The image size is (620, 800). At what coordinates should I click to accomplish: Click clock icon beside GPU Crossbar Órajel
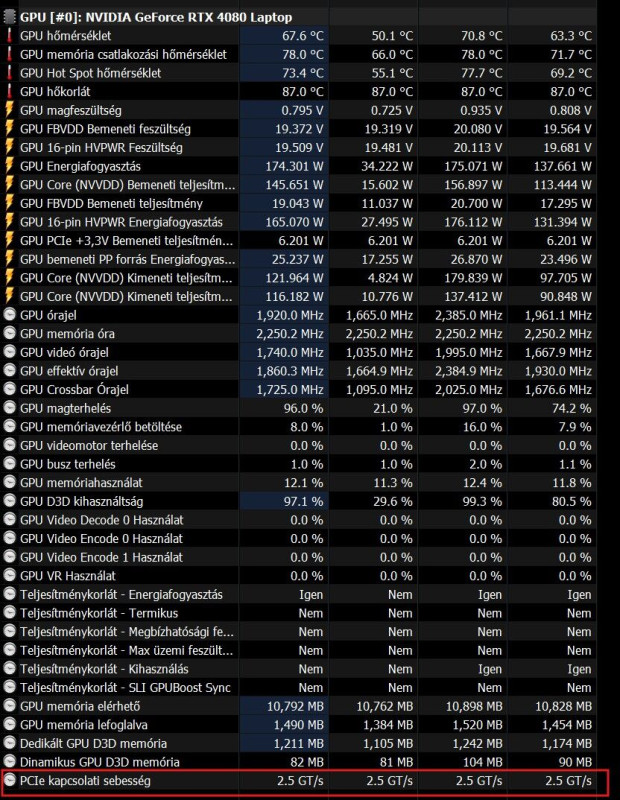[9, 389]
